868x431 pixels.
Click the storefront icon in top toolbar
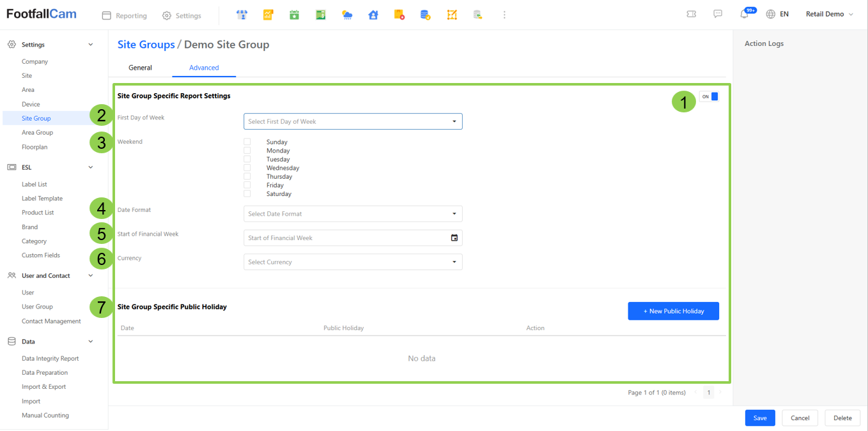click(242, 15)
